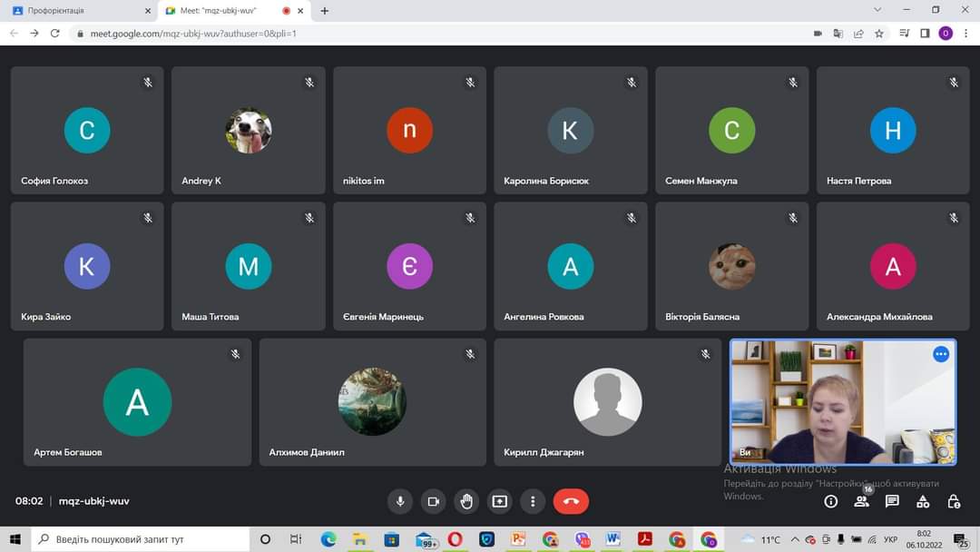Screen dimensions: 980x552
Task: Open the Activities panel
Action: [923, 501]
